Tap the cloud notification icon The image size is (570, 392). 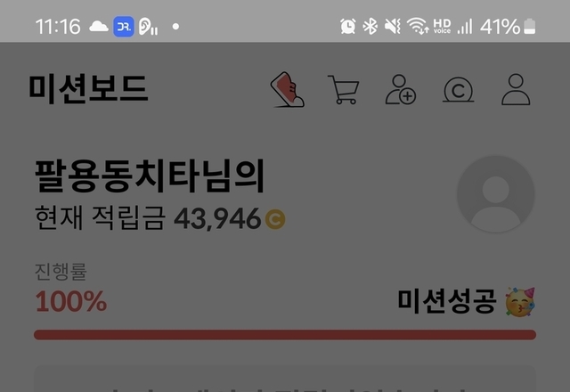point(99,27)
